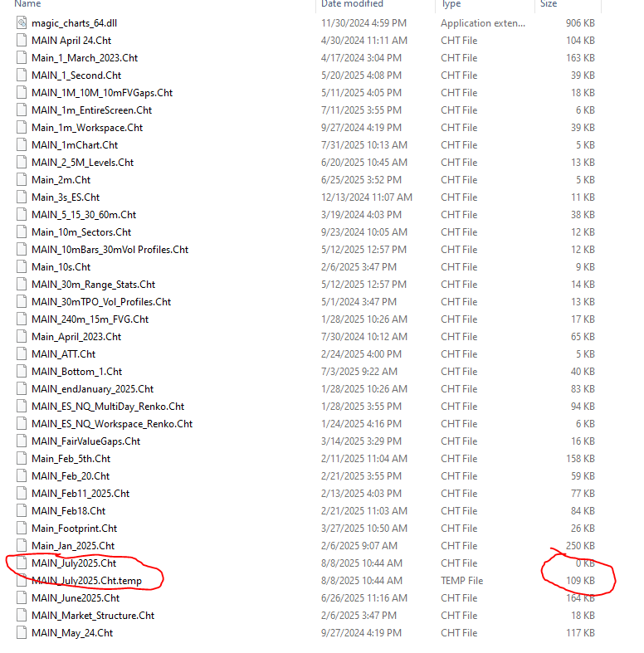Click the 163 KB size value
This screenshot has height=653, width=644.
580,57
